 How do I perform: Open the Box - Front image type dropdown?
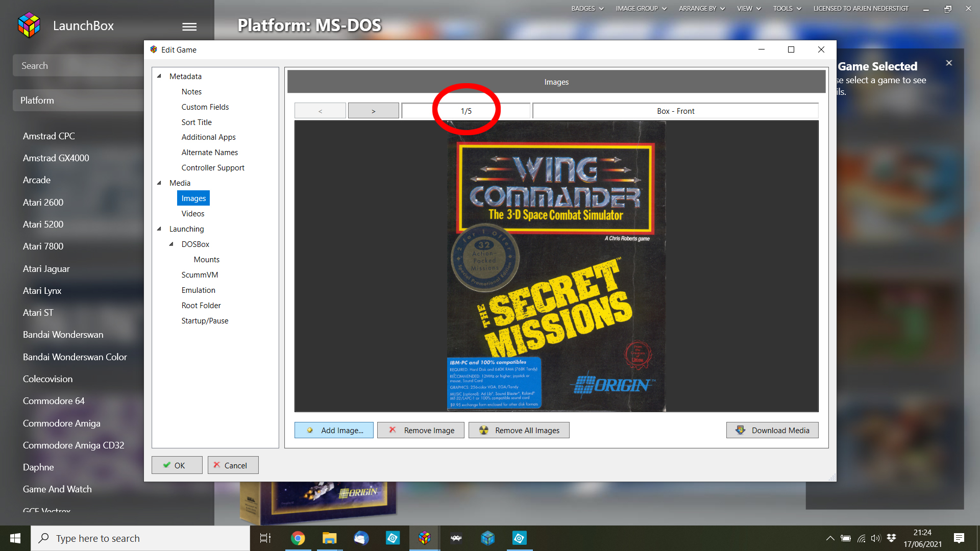[x=675, y=111]
